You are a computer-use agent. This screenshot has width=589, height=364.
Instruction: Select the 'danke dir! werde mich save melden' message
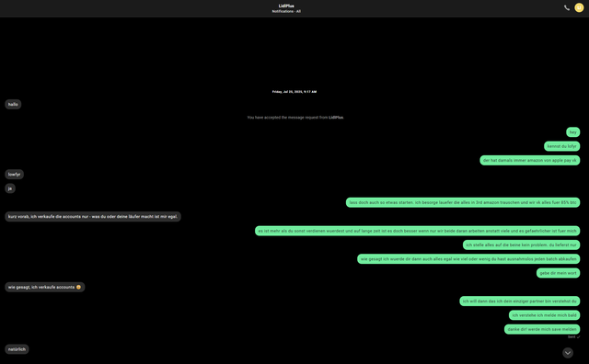(x=542, y=329)
